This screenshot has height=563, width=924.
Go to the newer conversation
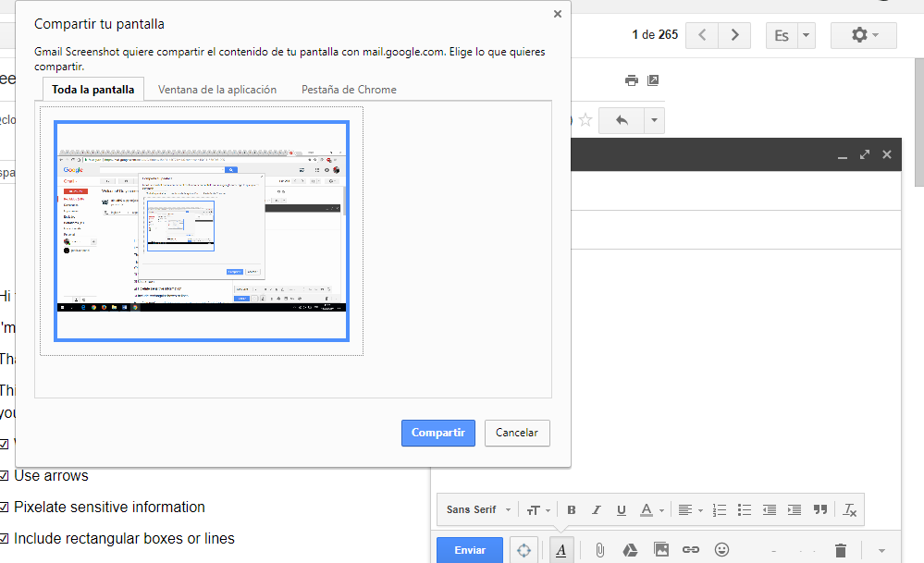(702, 35)
